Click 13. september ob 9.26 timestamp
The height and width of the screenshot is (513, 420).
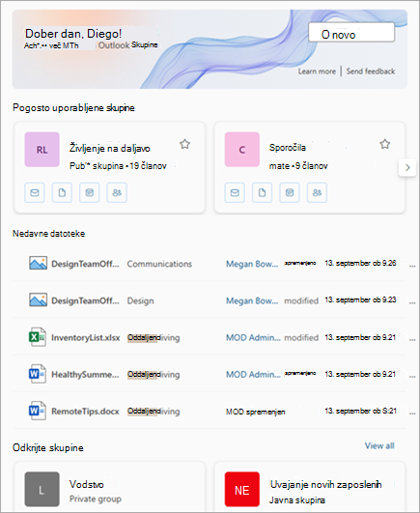[x=360, y=263]
